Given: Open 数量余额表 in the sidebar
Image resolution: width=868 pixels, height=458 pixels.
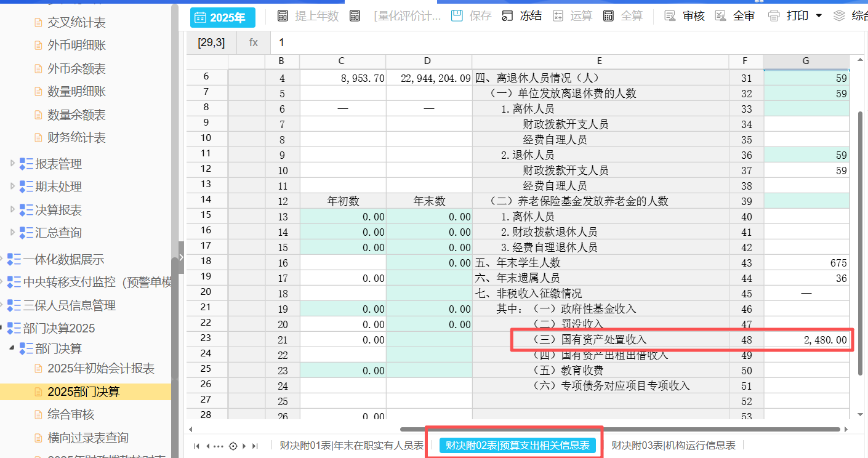Looking at the screenshot, I should [76, 115].
